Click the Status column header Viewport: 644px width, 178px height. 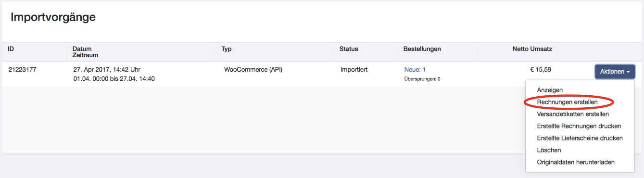point(349,49)
